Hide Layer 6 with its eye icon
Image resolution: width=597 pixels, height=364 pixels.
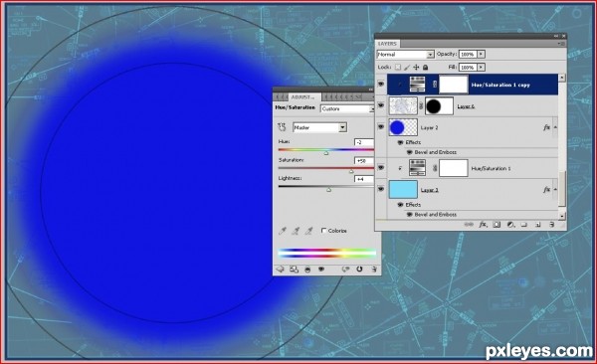(x=381, y=105)
